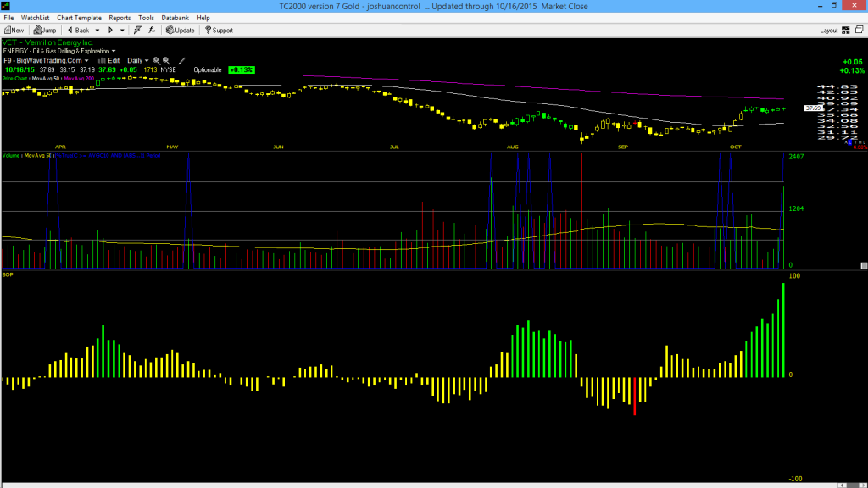868x488 pixels.
Task: Click the New toolbar button
Action: point(14,30)
